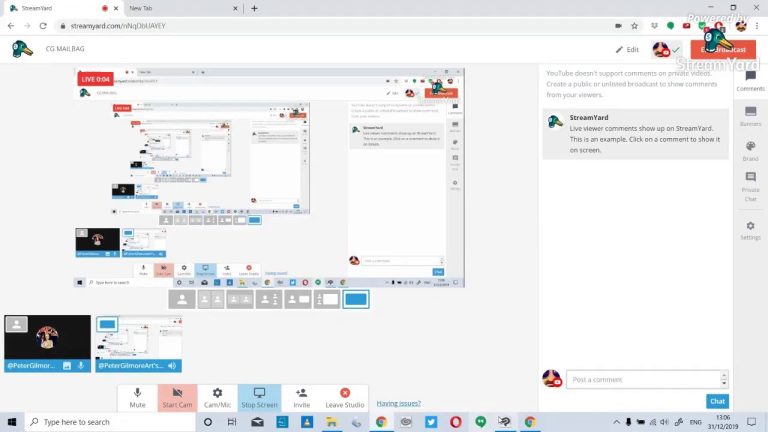Image resolution: width=768 pixels, height=432 pixels.
Task: Open the Having issues? link
Action: click(x=399, y=403)
